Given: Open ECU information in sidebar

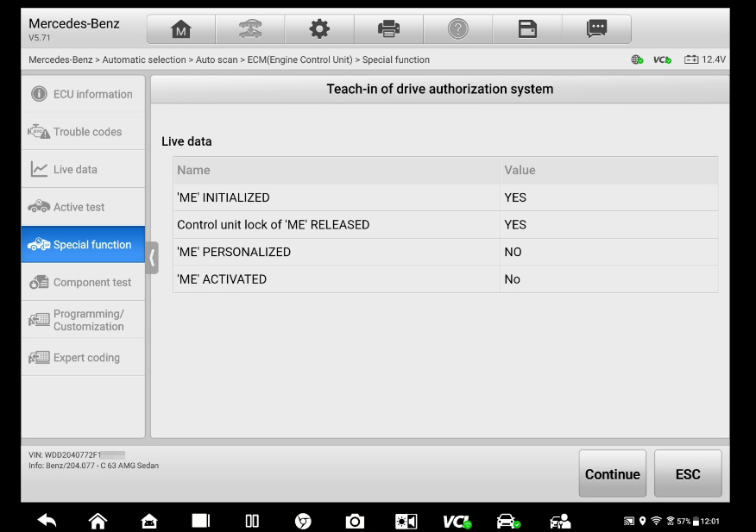Looking at the screenshot, I should pos(83,94).
